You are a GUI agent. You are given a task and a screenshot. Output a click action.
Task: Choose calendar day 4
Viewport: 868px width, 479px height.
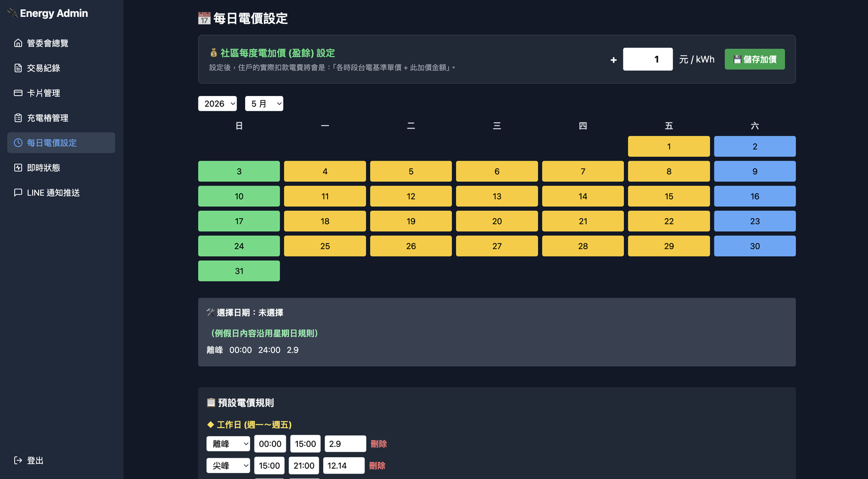coord(325,171)
